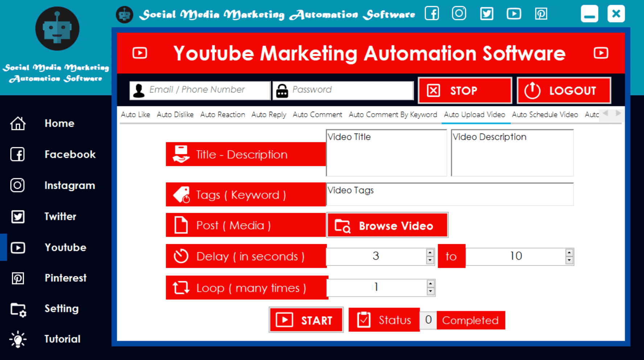Screen dimensions: 644x360
Task: Click the tag icon on Tags Keyword label
Action: (181, 195)
